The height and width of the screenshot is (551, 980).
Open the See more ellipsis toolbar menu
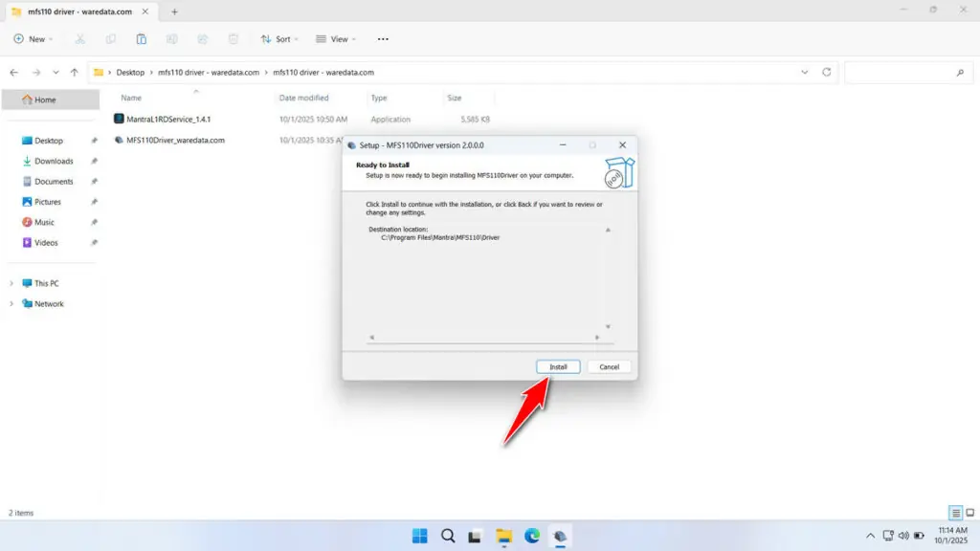[382, 38]
